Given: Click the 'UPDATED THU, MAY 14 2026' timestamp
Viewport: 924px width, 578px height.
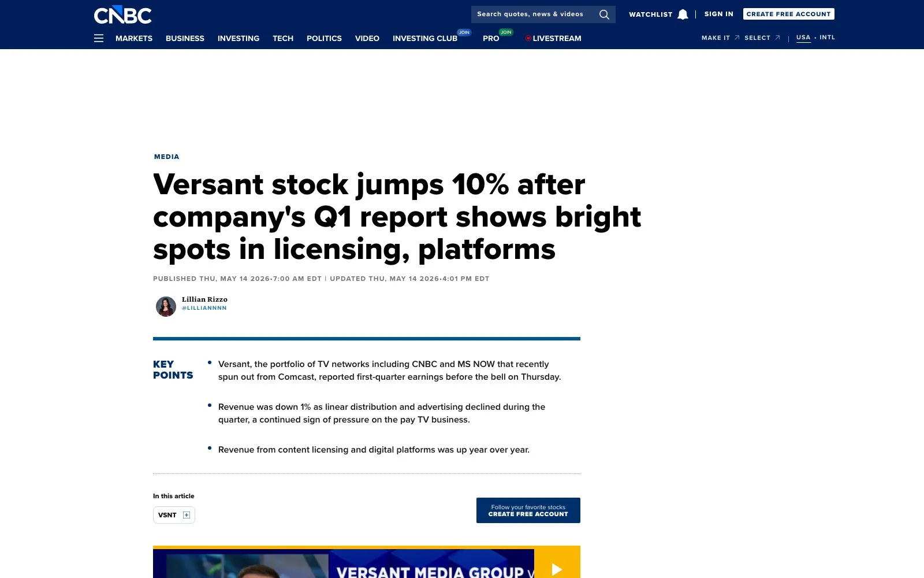Looking at the screenshot, I should 409,279.
